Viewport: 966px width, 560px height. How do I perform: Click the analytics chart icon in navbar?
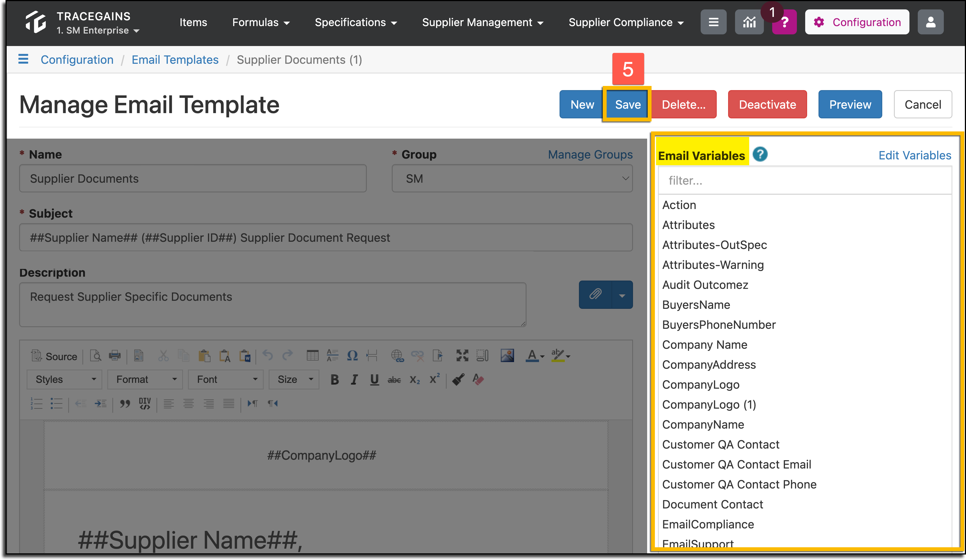pos(749,22)
